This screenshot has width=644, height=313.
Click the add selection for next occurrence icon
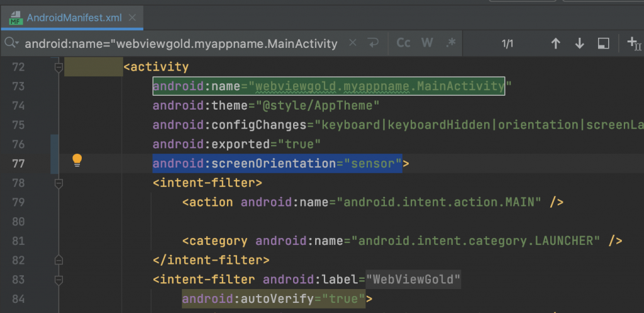pyautogui.click(x=633, y=43)
